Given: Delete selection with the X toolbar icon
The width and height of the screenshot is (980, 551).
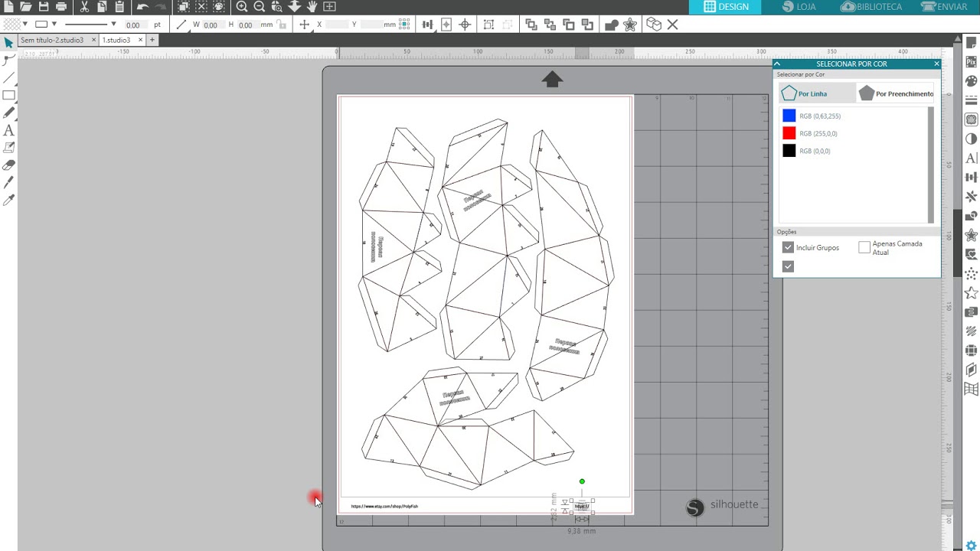Looking at the screenshot, I should pyautogui.click(x=672, y=24).
